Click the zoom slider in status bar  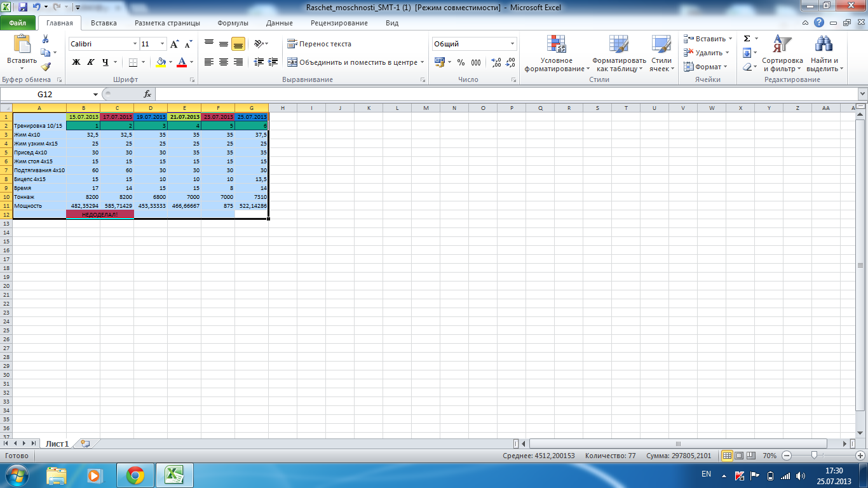click(815, 456)
